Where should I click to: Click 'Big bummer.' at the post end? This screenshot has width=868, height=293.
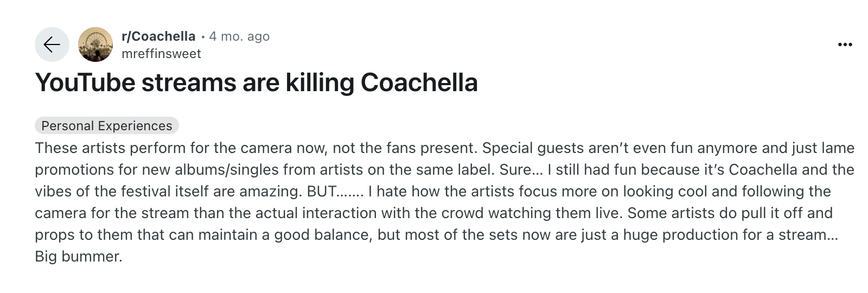(79, 257)
